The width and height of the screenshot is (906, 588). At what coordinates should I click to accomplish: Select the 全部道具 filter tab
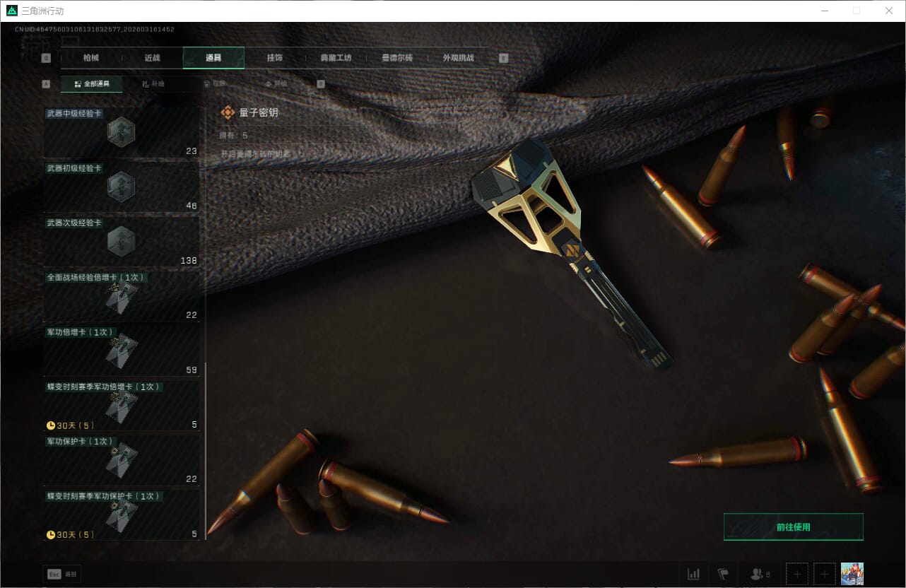[92, 84]
